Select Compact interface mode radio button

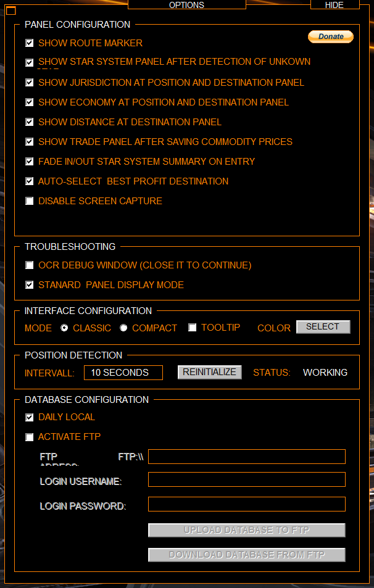tap(123, 328)
